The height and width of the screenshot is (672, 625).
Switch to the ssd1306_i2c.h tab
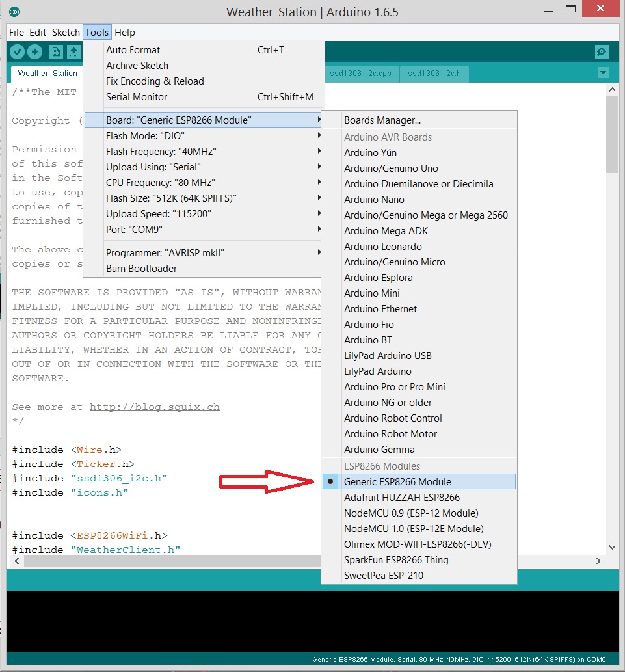point(434,74)
